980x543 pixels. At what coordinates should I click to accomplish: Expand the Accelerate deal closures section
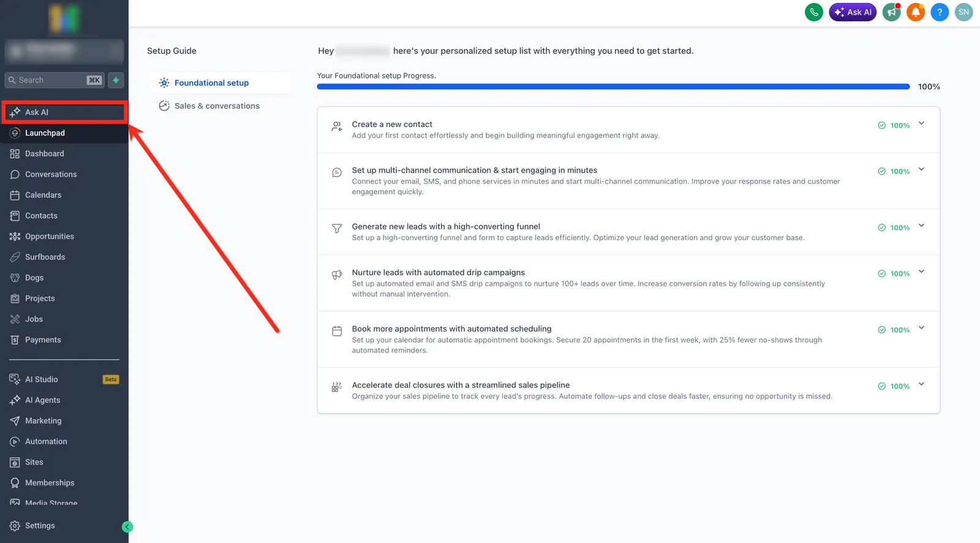click(921, 385)
